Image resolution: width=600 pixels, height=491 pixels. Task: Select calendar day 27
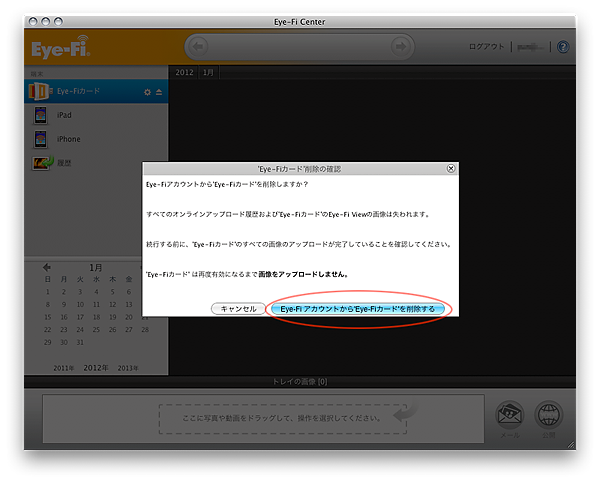129,330
